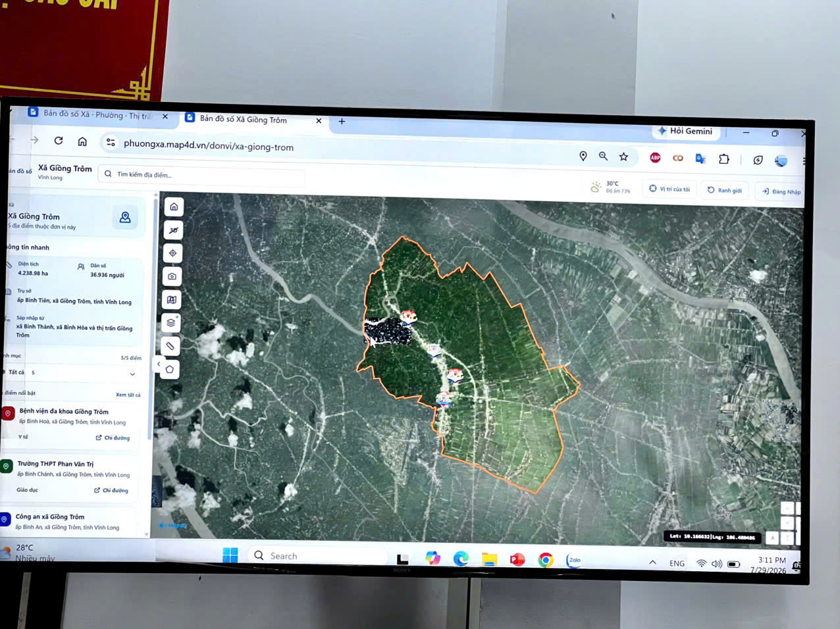This screenshot has width=840, height=629.
Task: Open the Windows Start menu
Action: [230, 555]
